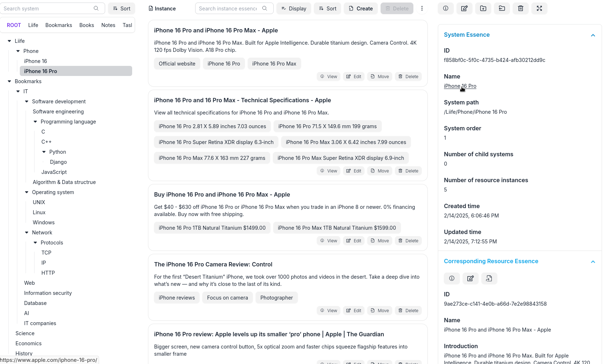Collapse the Protocols tree node
The width and height of the screenshot is (606, 364).
pos(35,243)
